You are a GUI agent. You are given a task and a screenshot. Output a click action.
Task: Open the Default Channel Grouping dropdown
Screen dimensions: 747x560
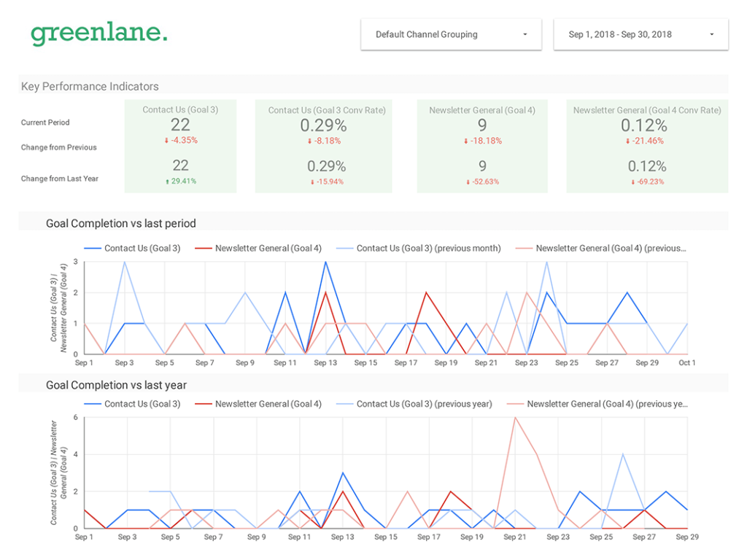[x=451, y=34]
